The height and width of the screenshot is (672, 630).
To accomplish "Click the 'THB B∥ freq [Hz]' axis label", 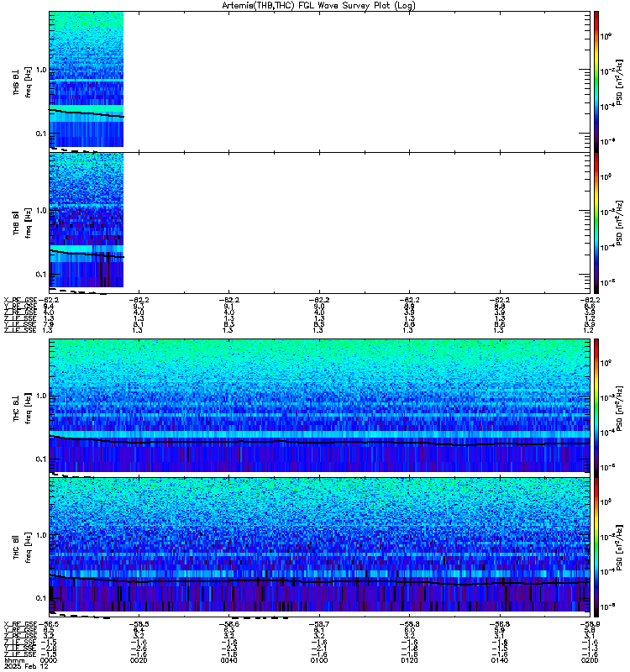I will click(22, 223).
